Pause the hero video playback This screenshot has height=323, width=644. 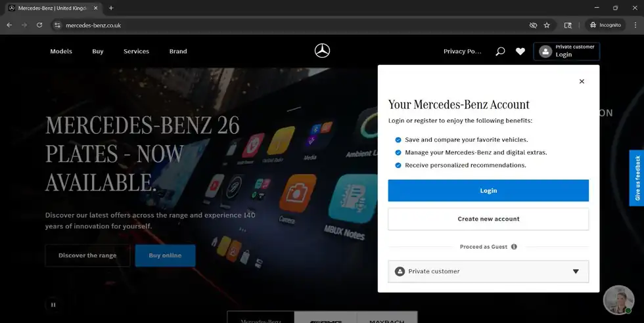point(53,305)
